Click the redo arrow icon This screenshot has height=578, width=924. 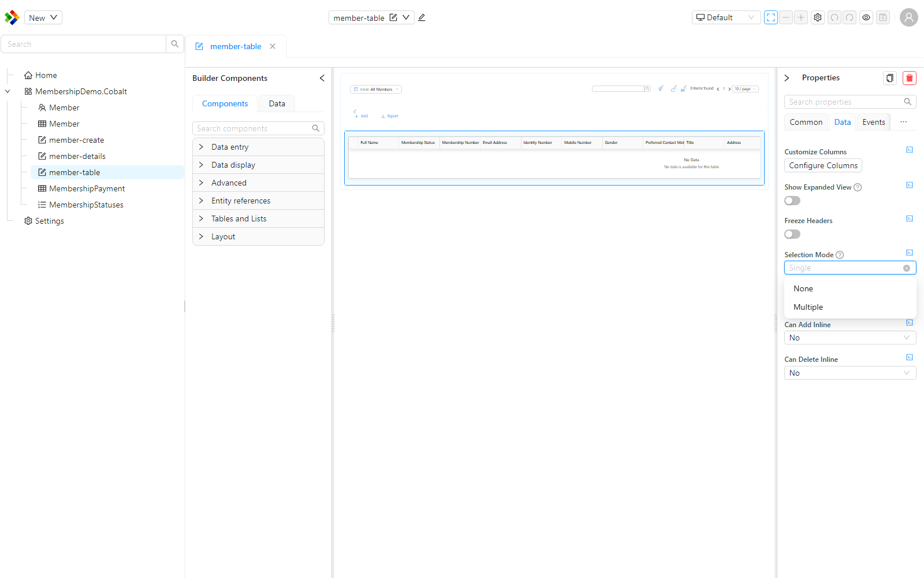850,17
